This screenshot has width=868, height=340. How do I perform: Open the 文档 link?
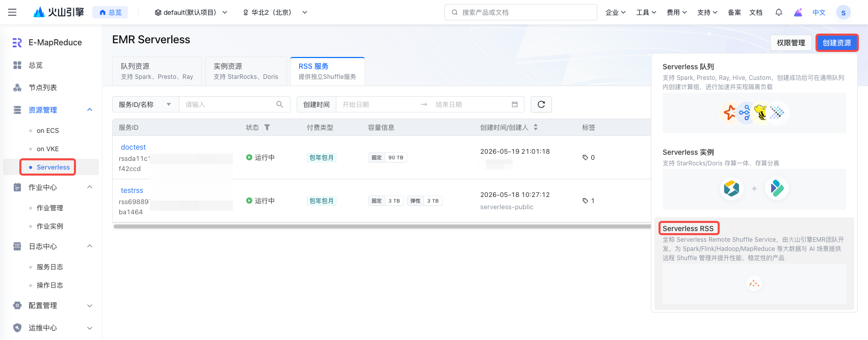[x=756, y=12]
